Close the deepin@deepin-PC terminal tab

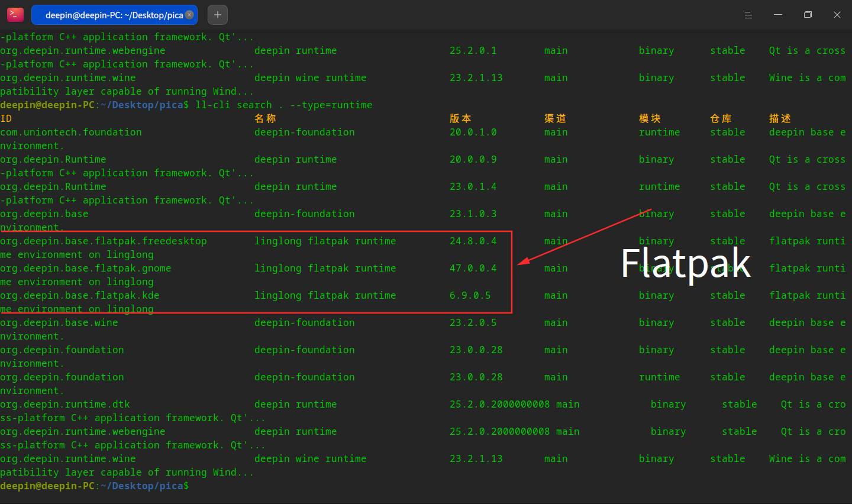(189, 15)
